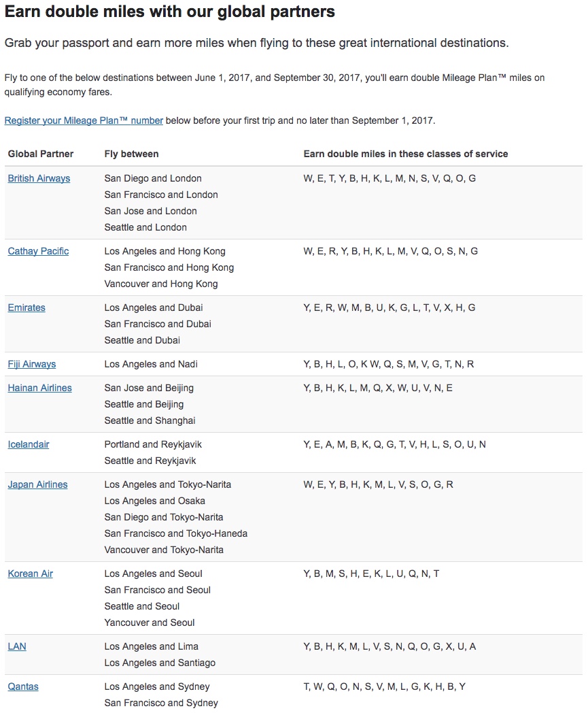Click the British Airways partner link
Viewport: 588px width, 713px height.
39,178
